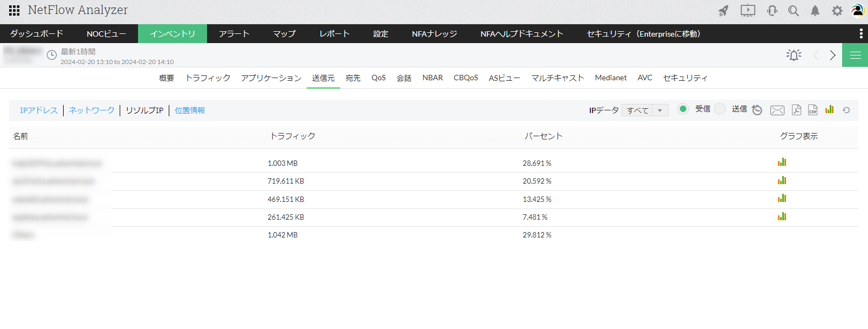Select the 送信 radio button
This screenshot has width=868, height=329.
[x=720, y=109]
